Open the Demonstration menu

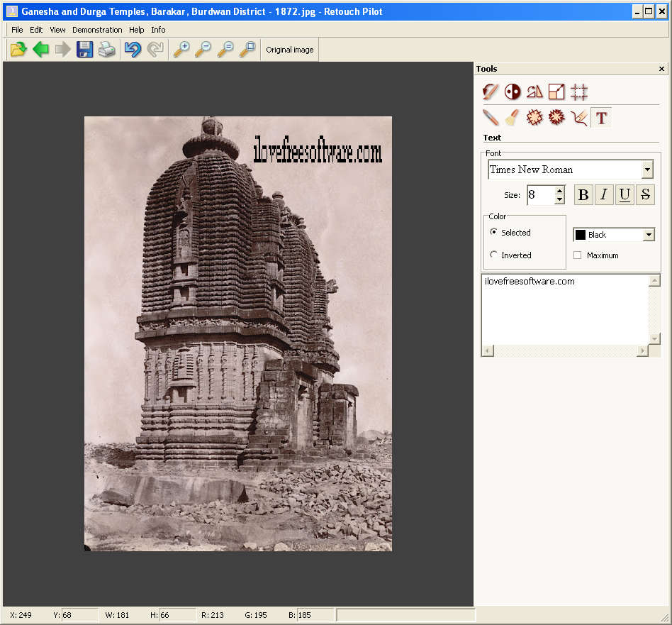(x=97, y=30)
